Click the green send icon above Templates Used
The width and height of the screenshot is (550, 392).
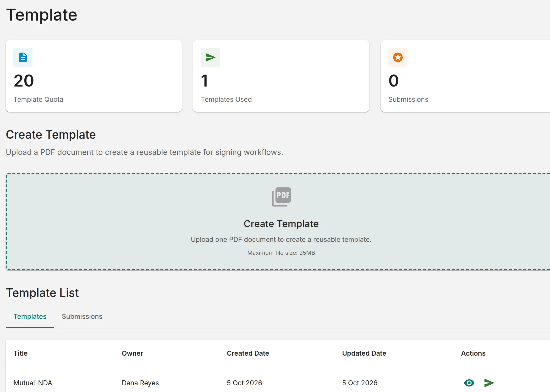pos(210,57)
